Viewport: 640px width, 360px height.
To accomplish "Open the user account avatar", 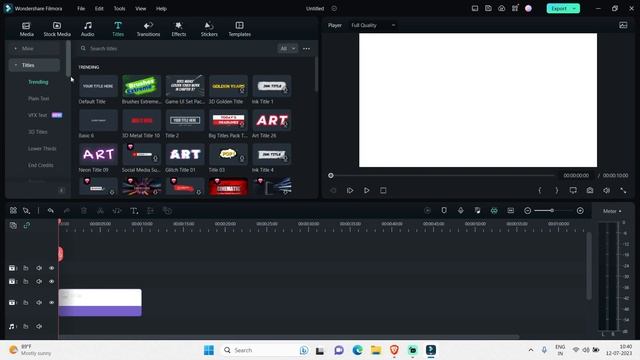I will coord(528,8).
